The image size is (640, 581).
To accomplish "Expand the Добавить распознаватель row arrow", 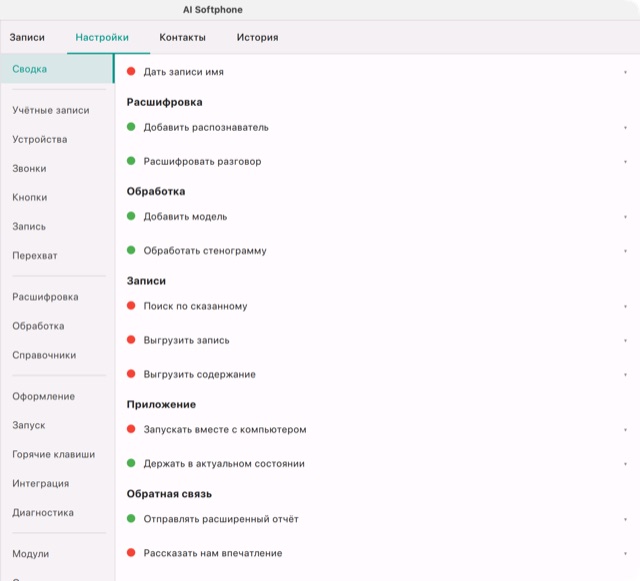I will tap(625, 128).
